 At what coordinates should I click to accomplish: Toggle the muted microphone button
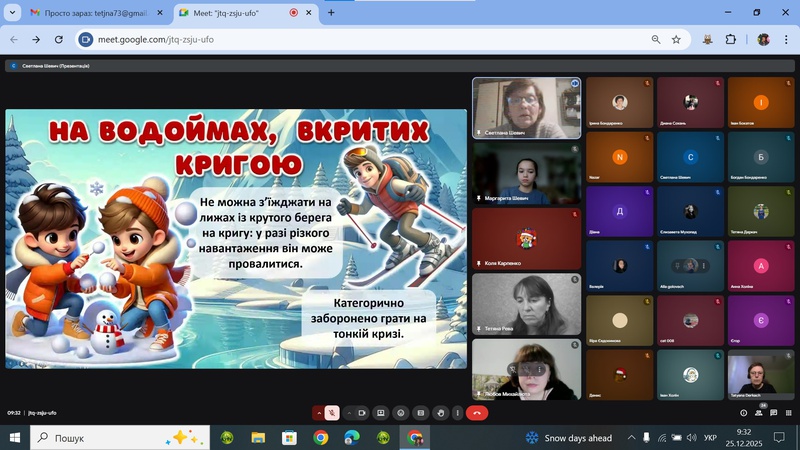point(332,412)
